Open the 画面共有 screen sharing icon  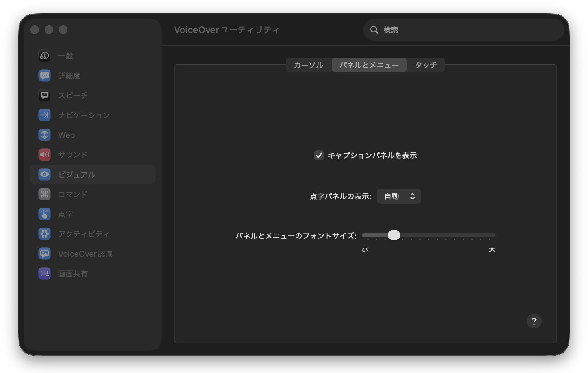(45, 273)
